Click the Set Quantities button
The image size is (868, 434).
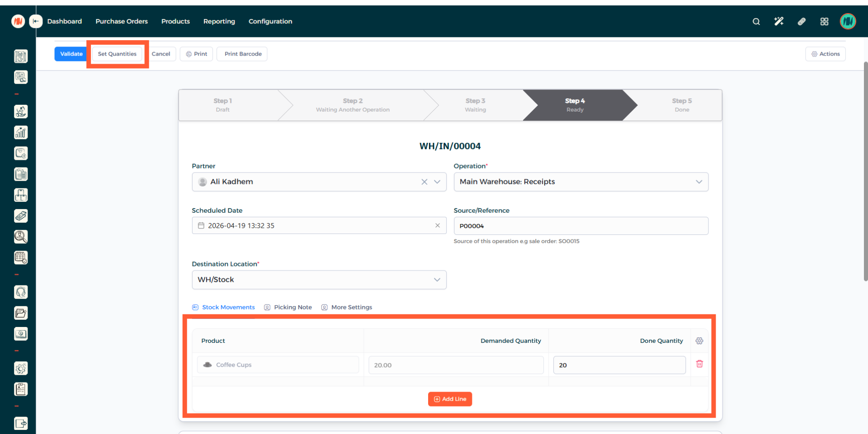[x=117, y=54]
